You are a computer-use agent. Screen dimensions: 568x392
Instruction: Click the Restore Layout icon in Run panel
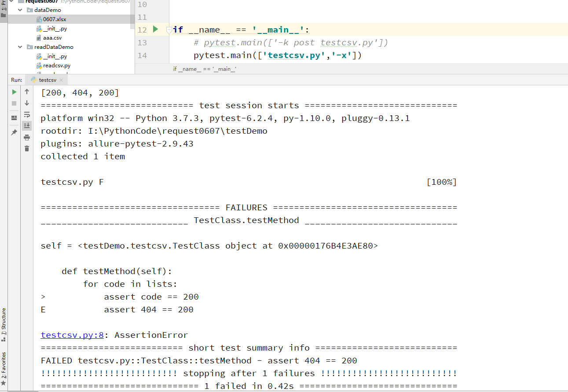(14, 118)
